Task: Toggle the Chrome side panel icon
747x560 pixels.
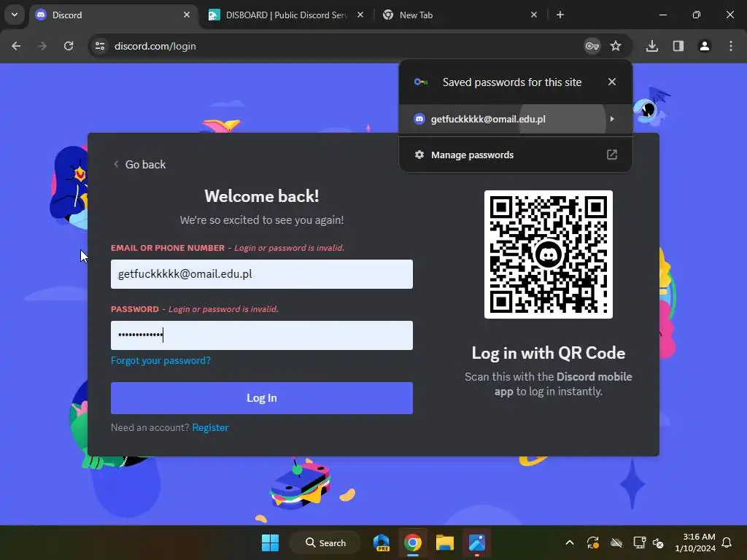Action: point(678,46)
